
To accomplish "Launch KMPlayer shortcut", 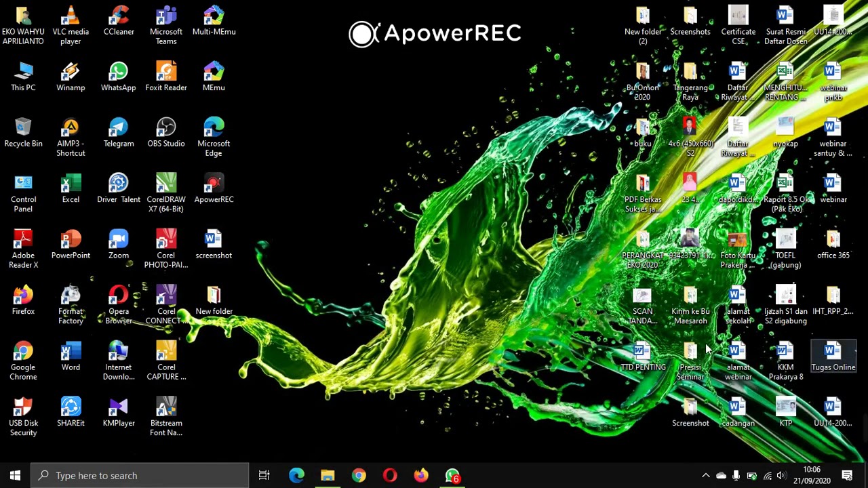I will click(119, 412).
